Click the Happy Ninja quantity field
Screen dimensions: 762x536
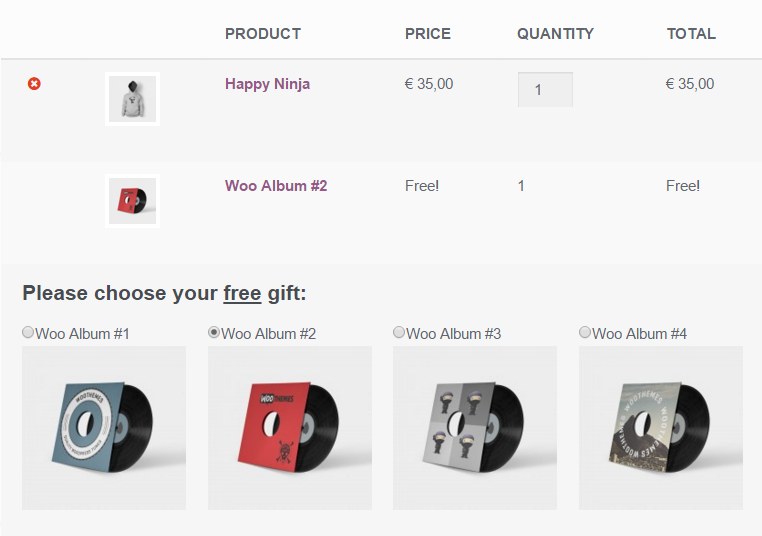pos(544,90)
